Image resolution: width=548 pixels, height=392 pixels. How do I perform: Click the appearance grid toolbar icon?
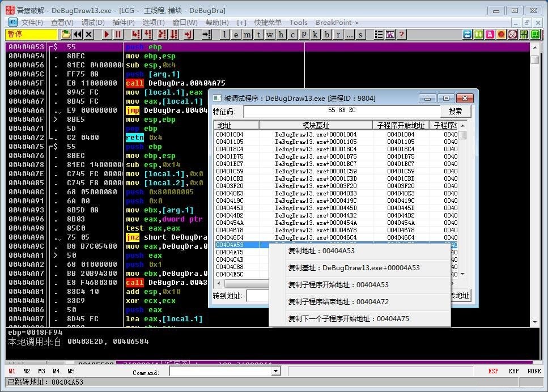[390, 34]
